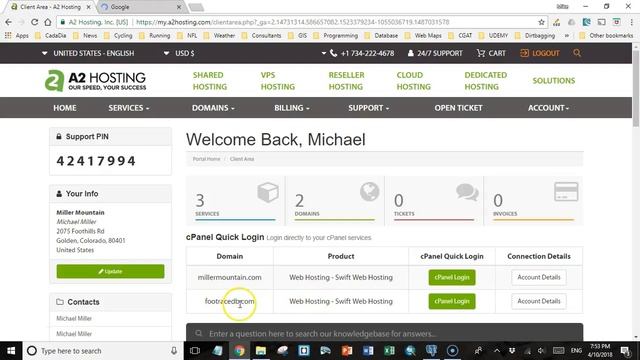Screen dimensions: 640x360
Task: Open the Other bookmarks folder
Action: pyautogui.click(x=606, y=36)
